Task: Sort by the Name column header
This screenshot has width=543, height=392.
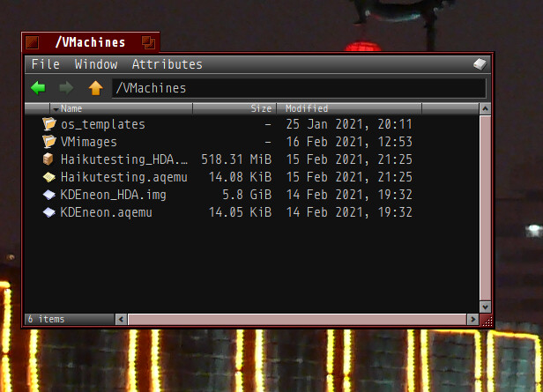Action: click(x=122, y=108)
